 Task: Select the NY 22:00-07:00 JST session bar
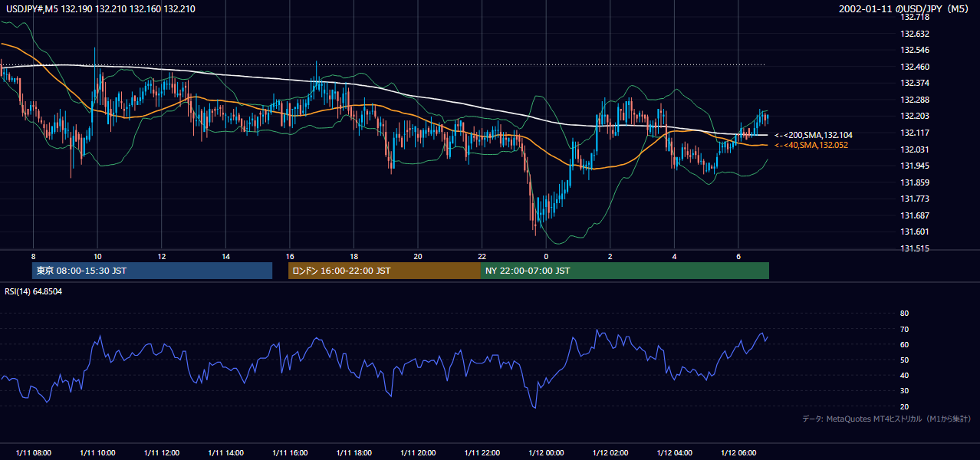pos(625,271)
